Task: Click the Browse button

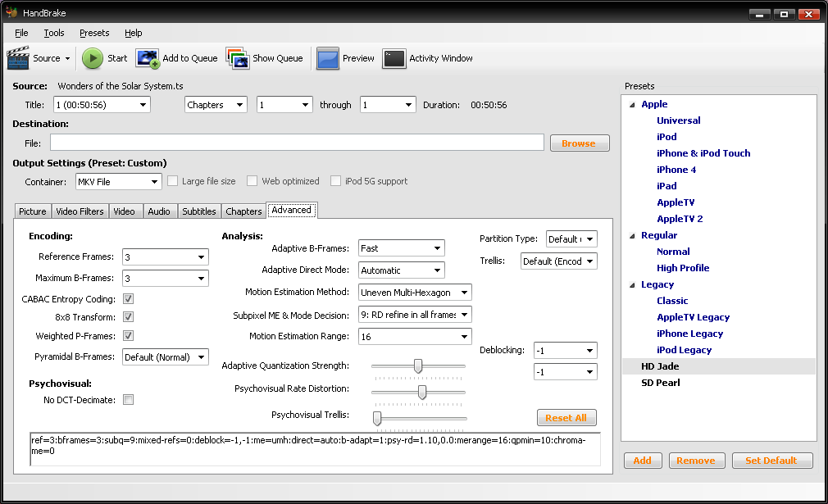Action: tap(580, 143)
